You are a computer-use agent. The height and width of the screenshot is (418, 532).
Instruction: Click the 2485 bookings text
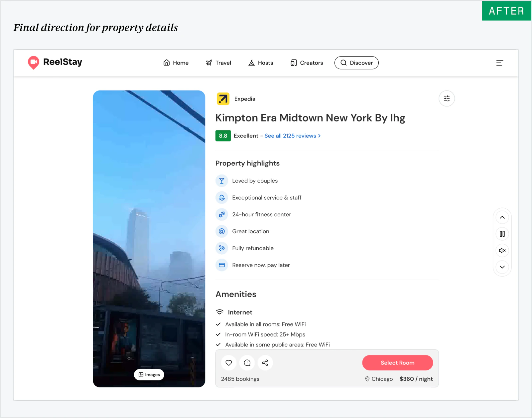point(240,379)
